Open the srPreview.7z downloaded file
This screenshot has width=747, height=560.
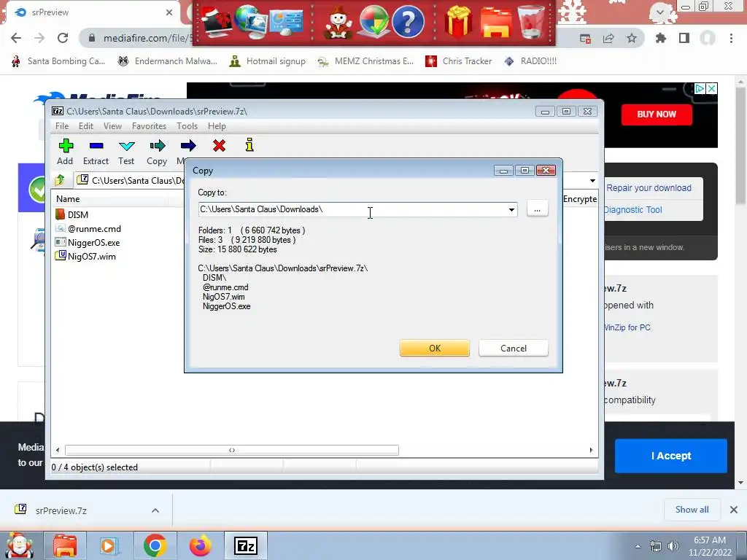click(61, 510)
